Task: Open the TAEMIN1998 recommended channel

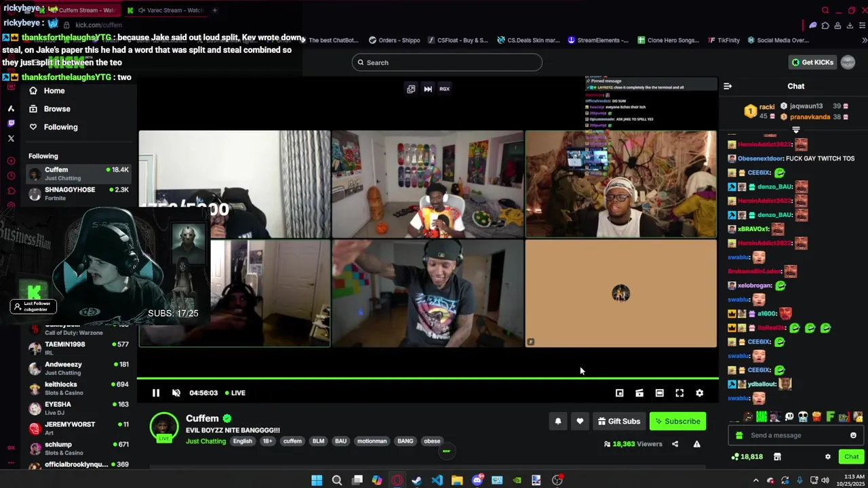Action: tap(79, 348)
